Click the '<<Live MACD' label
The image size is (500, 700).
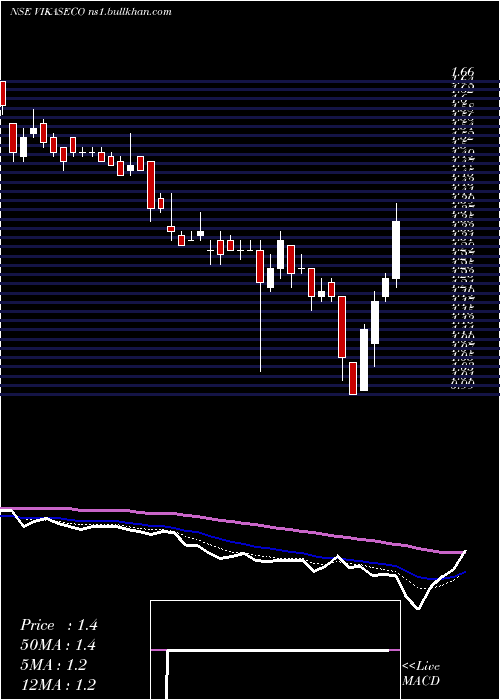click(x=421, y=673)
